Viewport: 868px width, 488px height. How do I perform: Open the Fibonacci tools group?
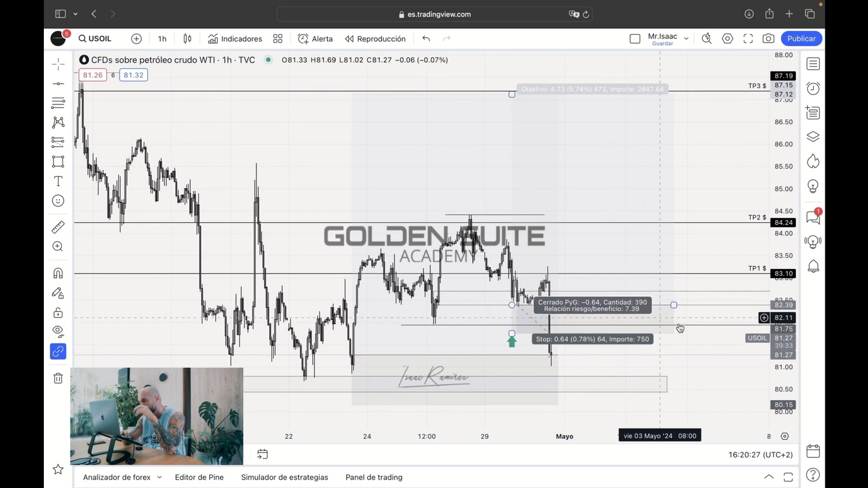click(x=58, y=103)
